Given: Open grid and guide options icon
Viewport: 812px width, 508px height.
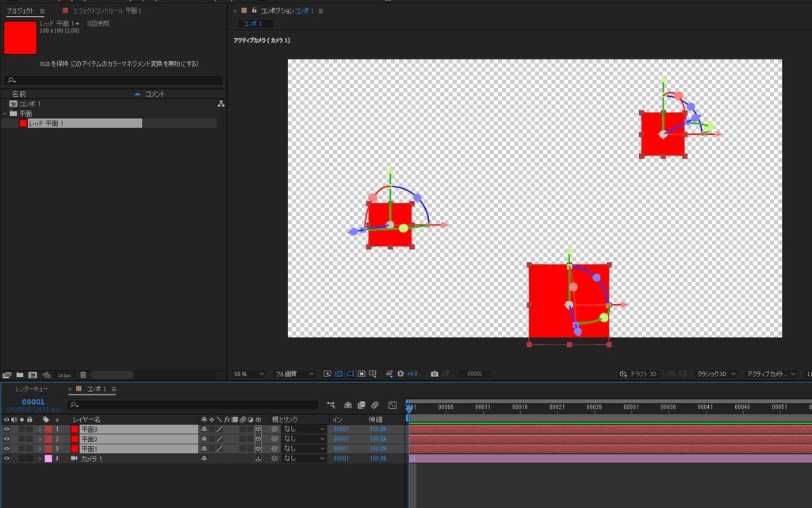Looking at the screenshot, I should click(373, 374).
